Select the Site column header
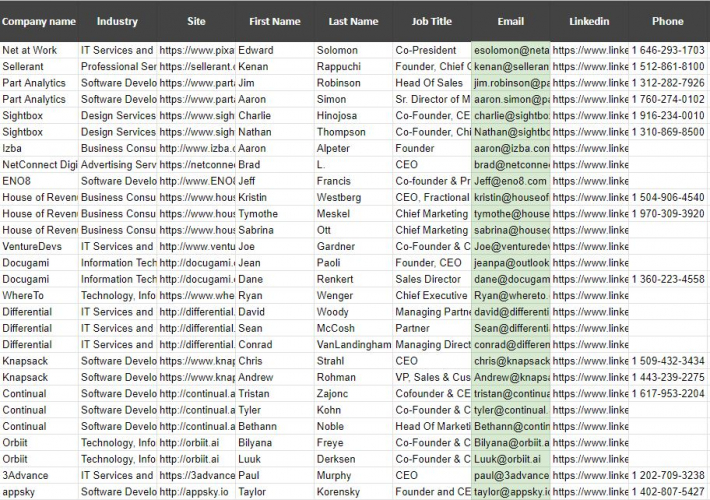Screen dimensions: 710x500 coord(196,21)
